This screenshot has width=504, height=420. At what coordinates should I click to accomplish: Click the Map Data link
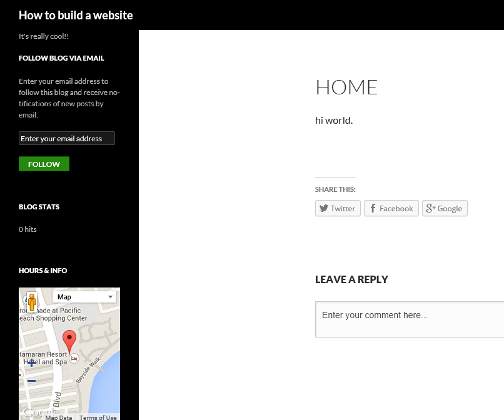coord(58,417)
